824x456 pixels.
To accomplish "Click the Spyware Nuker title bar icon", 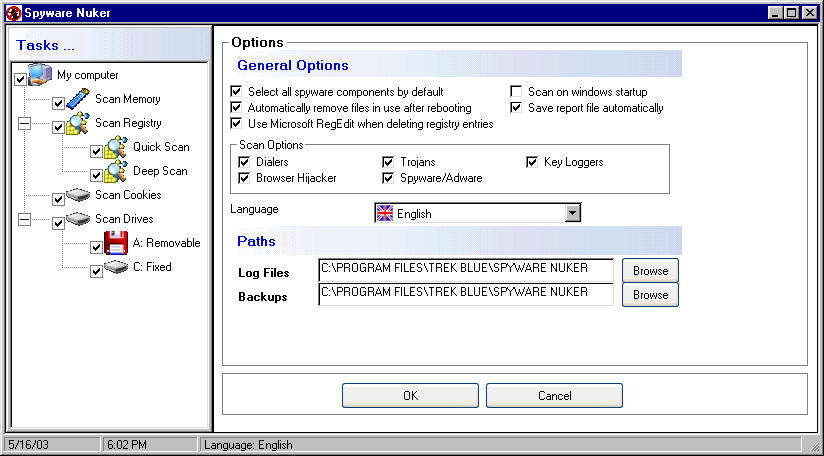I will (13, 13).
